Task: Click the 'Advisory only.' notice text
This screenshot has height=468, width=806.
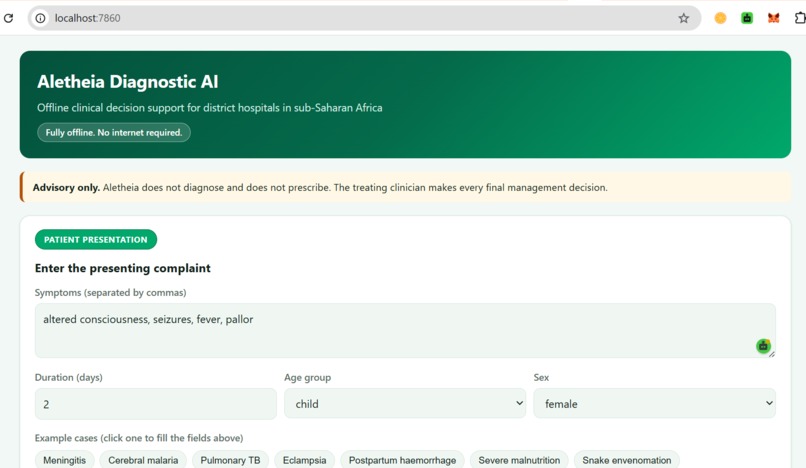Action: coord(66,188)
